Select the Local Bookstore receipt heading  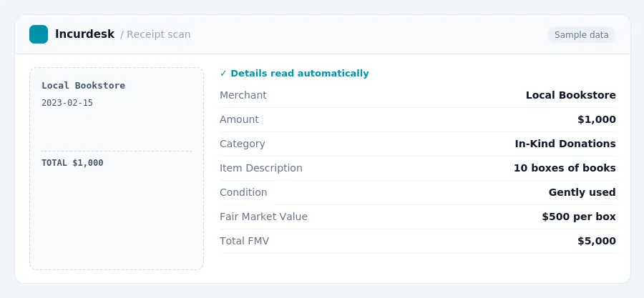click(84, 86)
